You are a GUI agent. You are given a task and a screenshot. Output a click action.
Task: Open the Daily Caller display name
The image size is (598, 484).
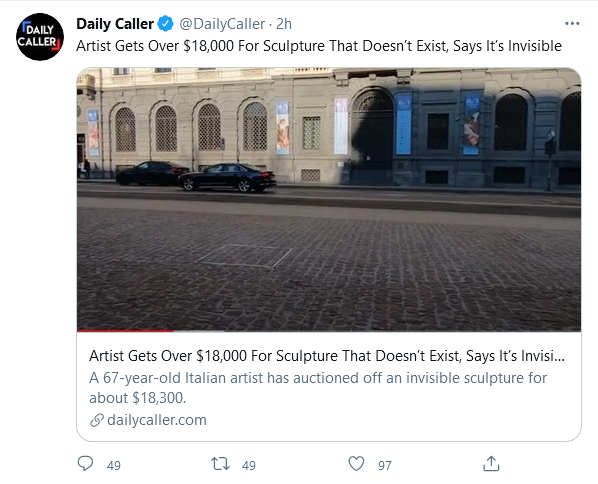tap(115, 24)
